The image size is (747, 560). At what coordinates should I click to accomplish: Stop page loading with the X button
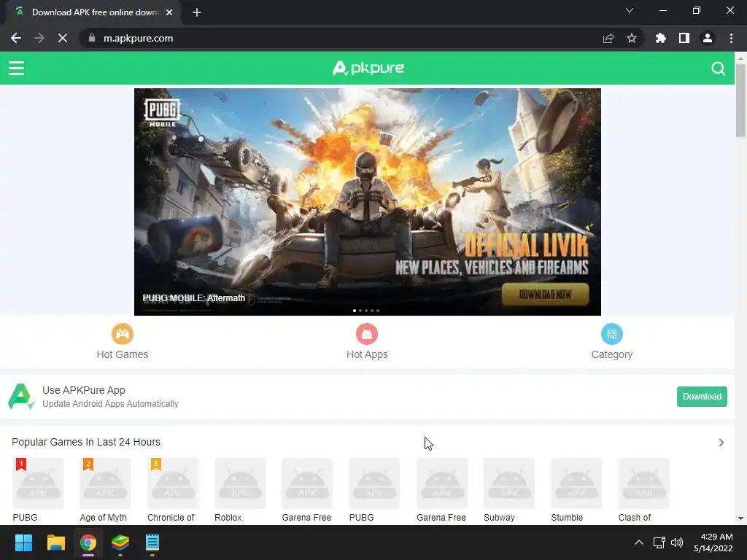click(63, 38)
